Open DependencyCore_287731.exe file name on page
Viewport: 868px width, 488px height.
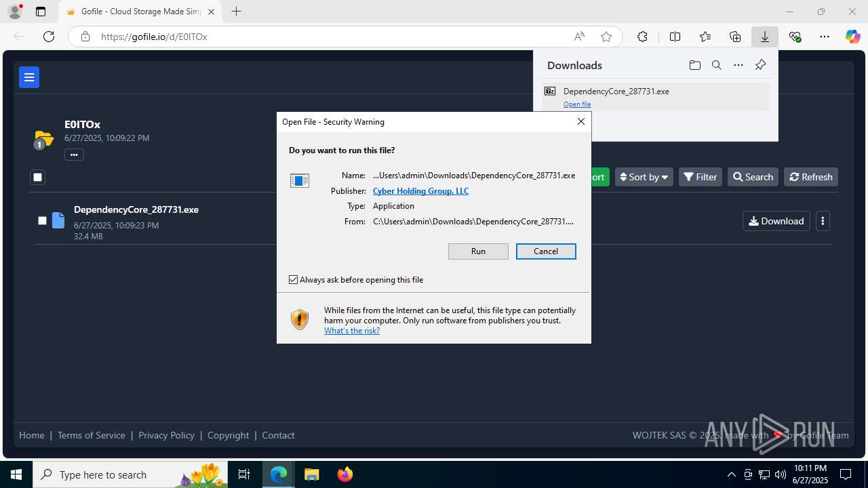coord(136,209)
